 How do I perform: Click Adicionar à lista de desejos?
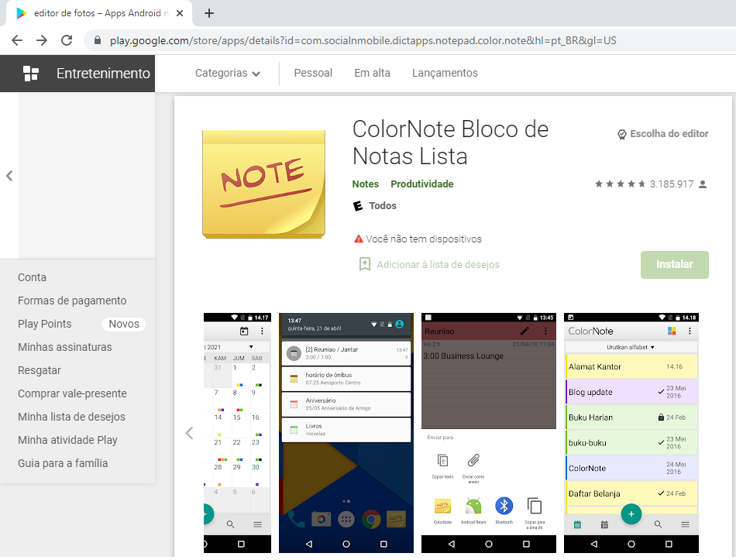[x=438, y=265]
